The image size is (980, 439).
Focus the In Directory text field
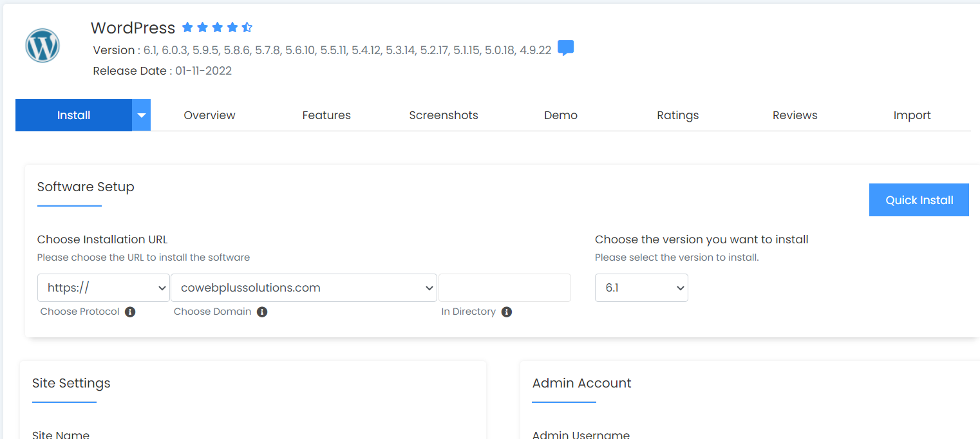pyautogui.click(x=505, y=288)
